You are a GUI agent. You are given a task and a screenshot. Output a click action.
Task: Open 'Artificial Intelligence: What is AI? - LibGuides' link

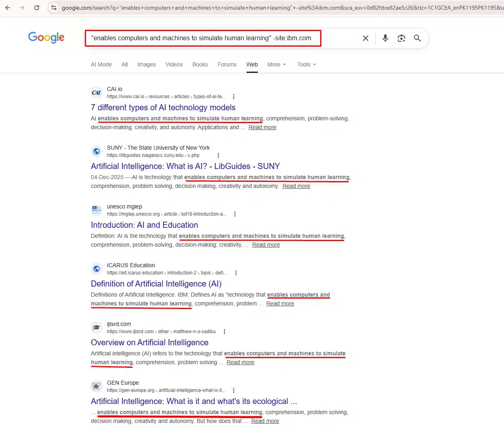(185, 166)
